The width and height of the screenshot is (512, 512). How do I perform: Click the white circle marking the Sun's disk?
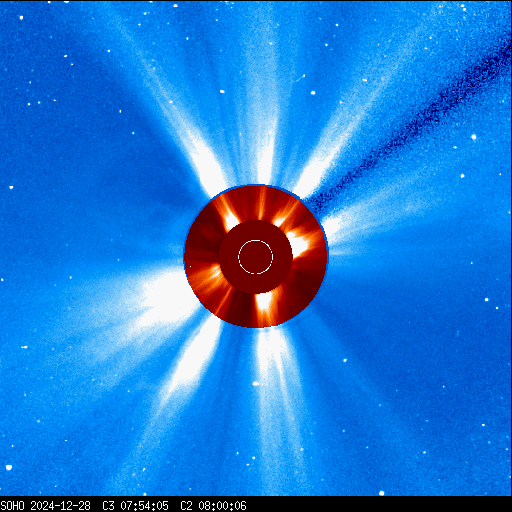click(x=255, y=257)
